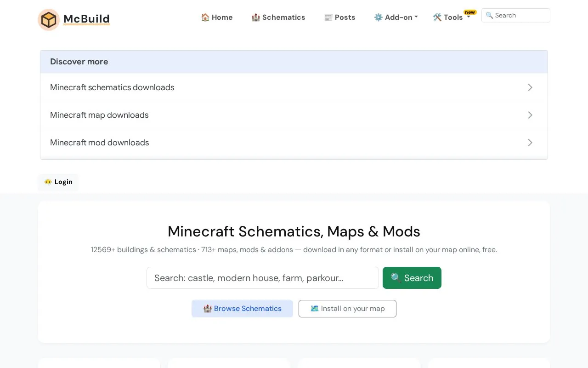Open the Schematics menu item
This screenshot has height=368, width=588.
pos(278,17)
